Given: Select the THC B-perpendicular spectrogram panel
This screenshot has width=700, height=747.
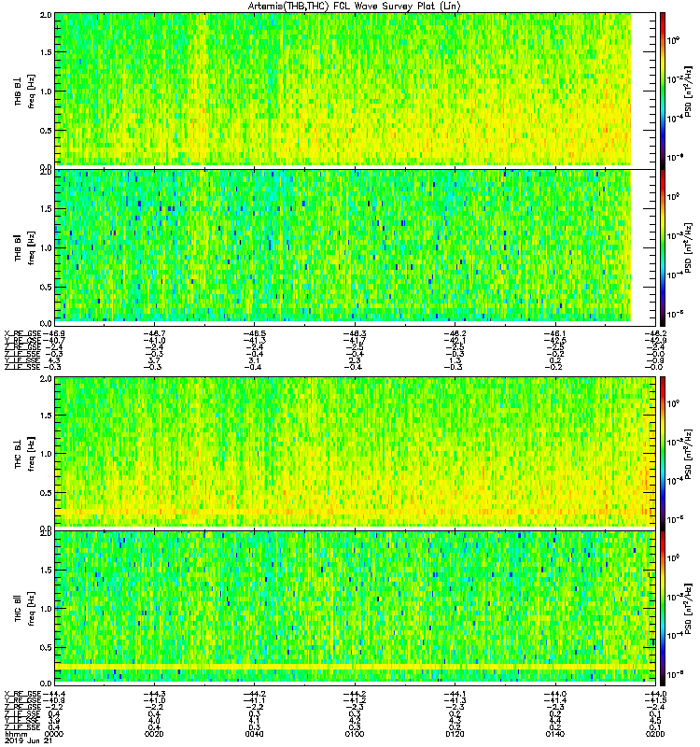Looking at the screenshot, I should 356,452.
